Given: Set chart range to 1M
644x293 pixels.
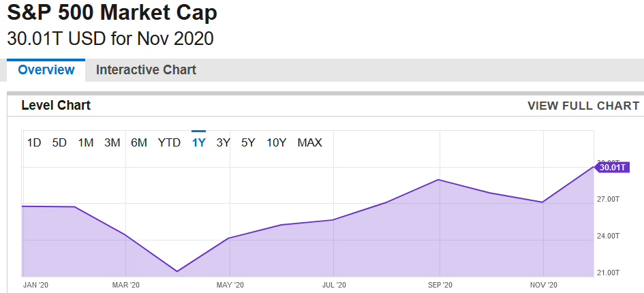Looking at the screenshot, I should tap(86, 142).
